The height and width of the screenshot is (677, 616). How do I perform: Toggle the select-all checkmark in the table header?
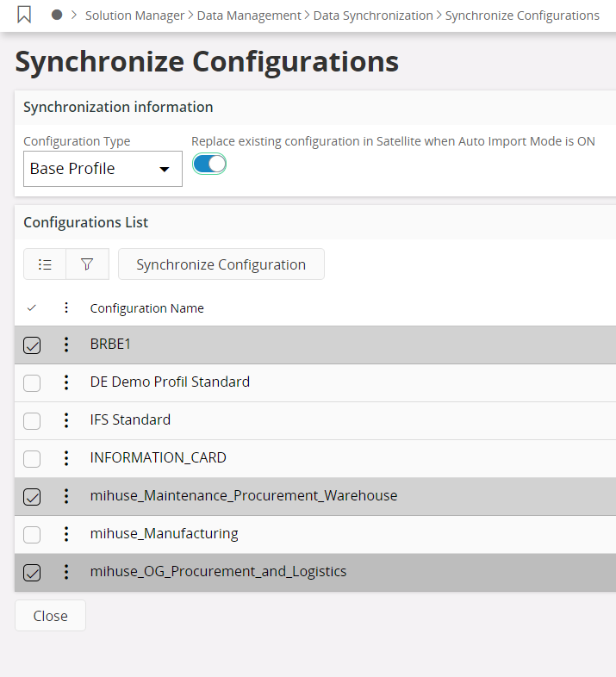(32, 307)
